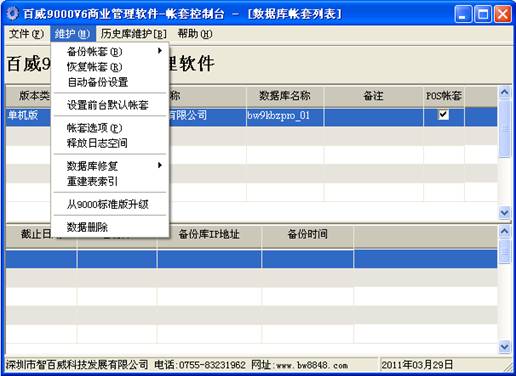The height and width of the screenshot is (376, 516).
Task: Choose 恢复帐套(R) from the menu
Action: tap(110, 67)
